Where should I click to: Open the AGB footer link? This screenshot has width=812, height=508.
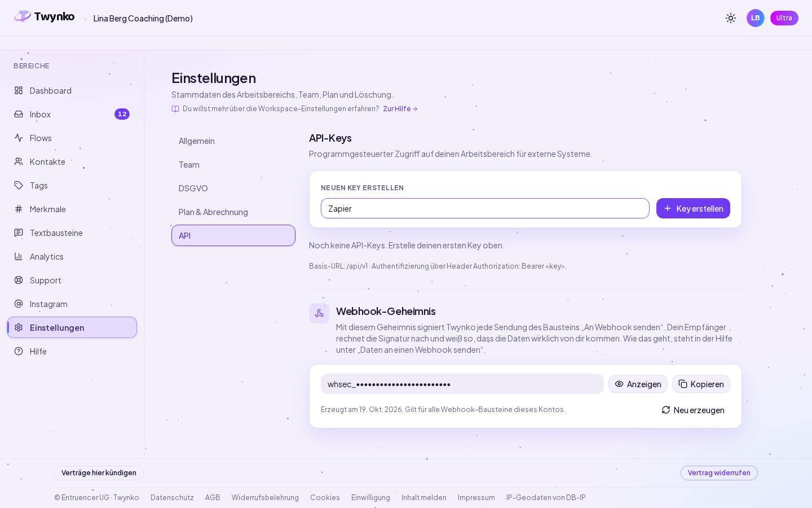point(213,497)
